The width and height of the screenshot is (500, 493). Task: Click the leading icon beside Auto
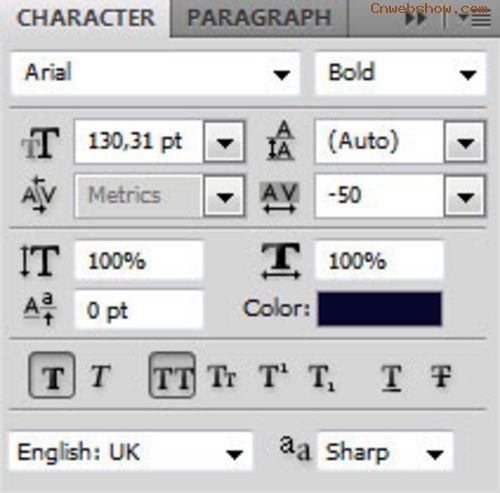(x=281, y=141)
